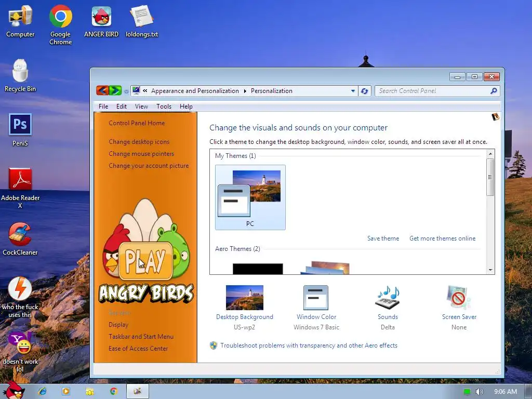Click Get more themes online
The width and height of the screenshot is (532, 399).
(443, 238)
